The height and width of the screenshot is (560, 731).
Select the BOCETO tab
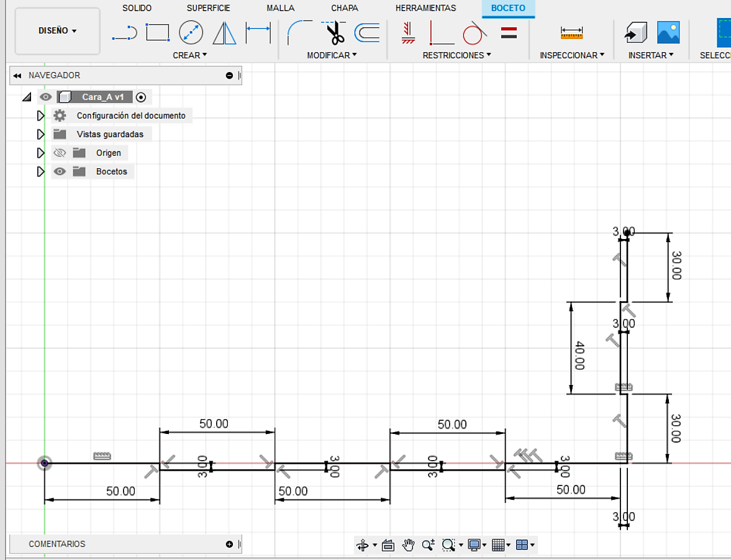coord(508,8)
